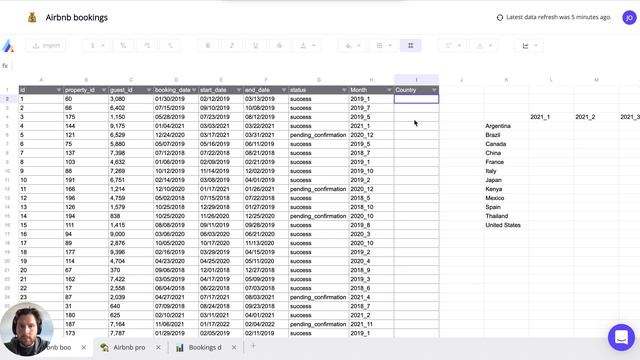This screenshot has width=640, height=360.
Task: Click the Thailand cell
Action: point(506,216)
